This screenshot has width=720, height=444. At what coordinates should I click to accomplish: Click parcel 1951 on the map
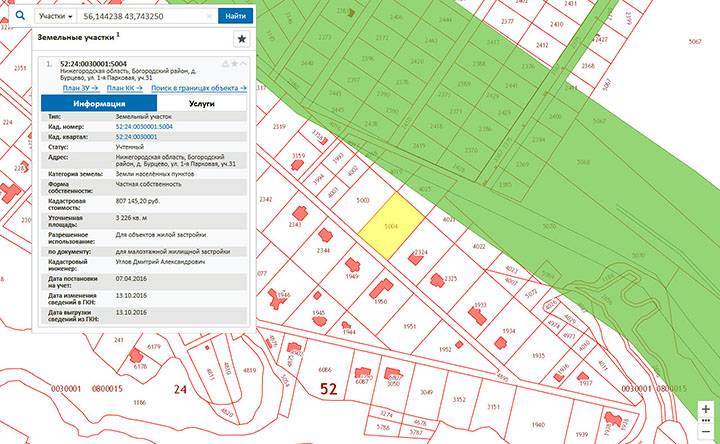tap(410, 326)
